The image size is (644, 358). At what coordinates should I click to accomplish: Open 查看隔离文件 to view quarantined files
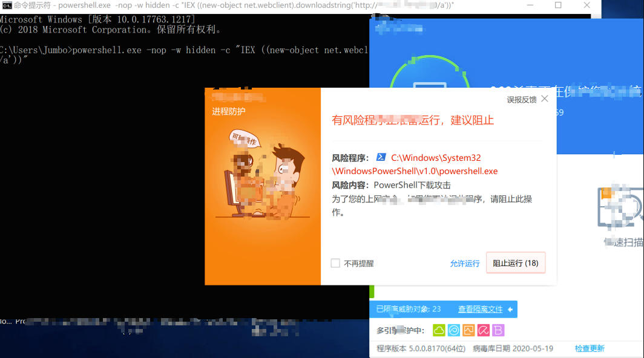(481, 308)
